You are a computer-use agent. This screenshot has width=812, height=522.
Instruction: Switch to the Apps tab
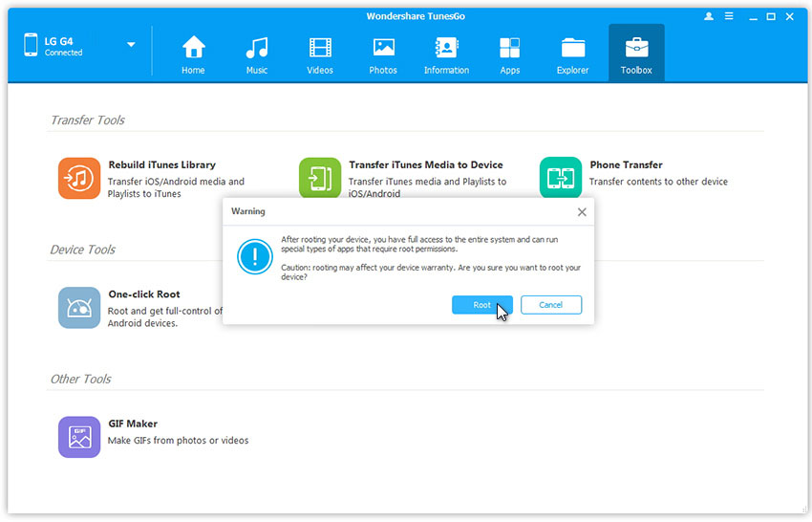click(x=509, y=54)
